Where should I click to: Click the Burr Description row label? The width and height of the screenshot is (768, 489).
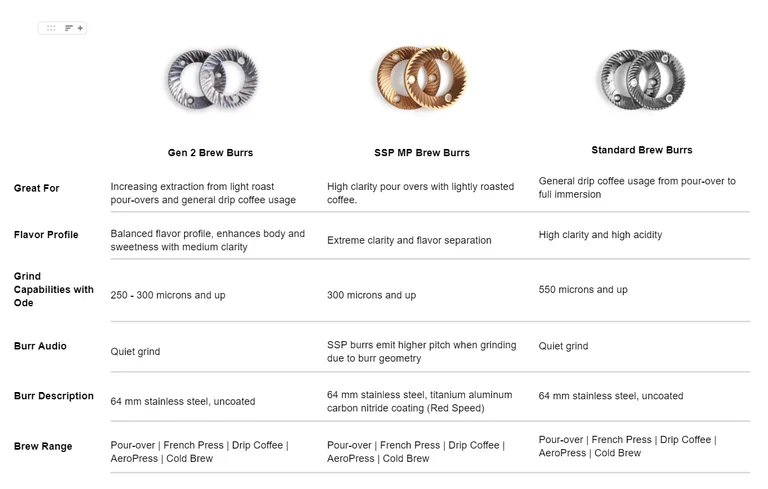coord(53,396)
